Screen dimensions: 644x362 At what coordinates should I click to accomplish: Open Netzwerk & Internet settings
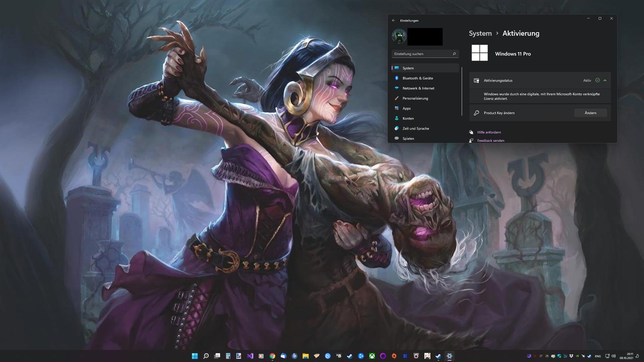[x=425, y=88]
